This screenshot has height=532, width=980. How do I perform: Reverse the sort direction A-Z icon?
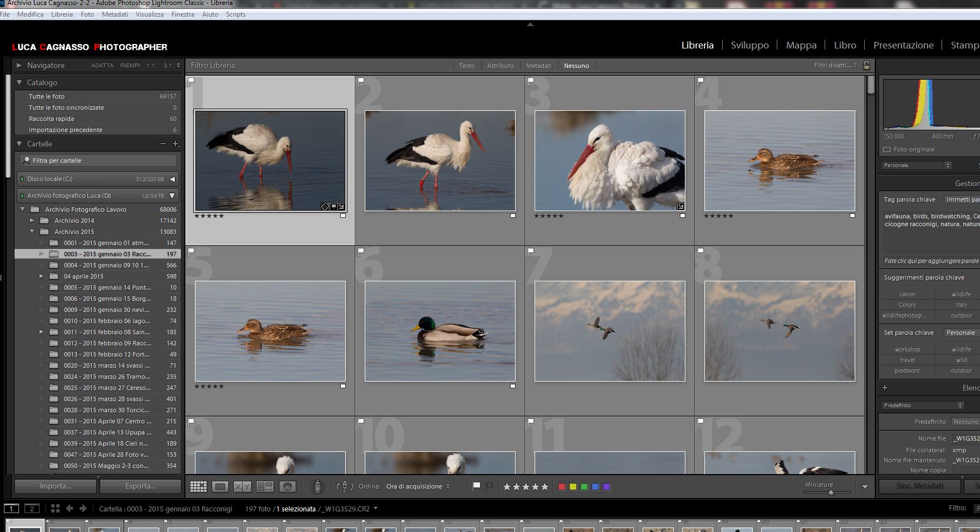point(345,486)
